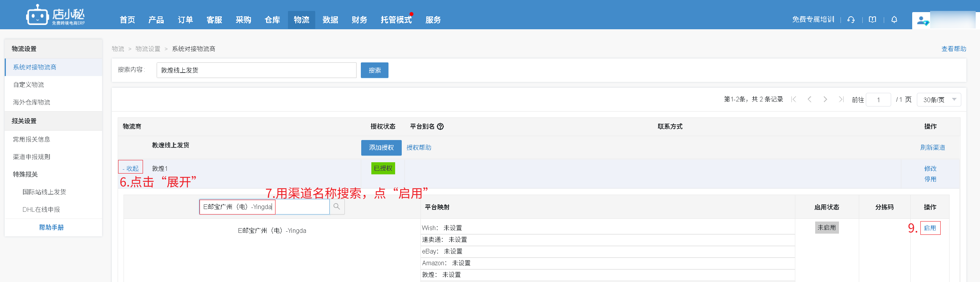Screen dimensions: 980x282
Task: Click 启用 for the E邮宝 channel
Action: 930,228
